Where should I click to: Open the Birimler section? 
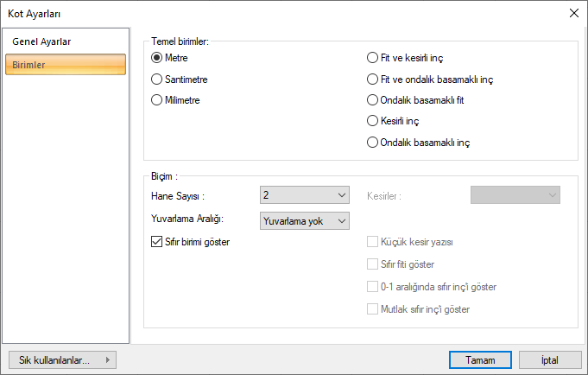[66, 65]
